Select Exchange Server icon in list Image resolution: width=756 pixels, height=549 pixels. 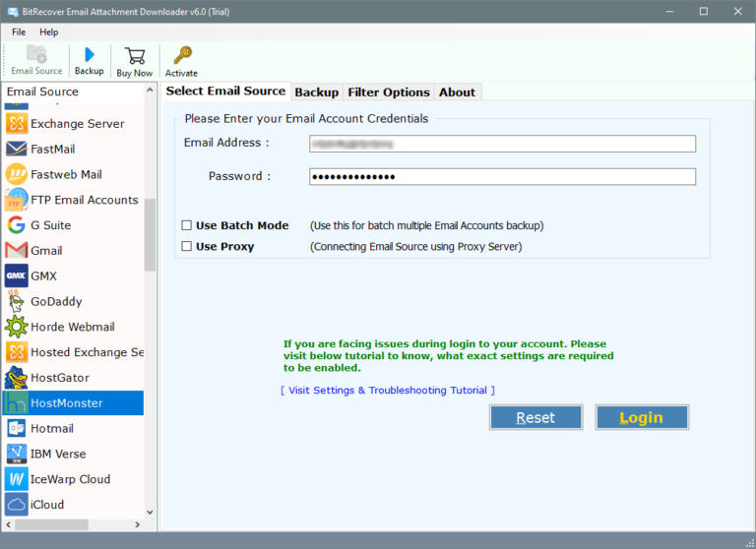pos(17,124)
